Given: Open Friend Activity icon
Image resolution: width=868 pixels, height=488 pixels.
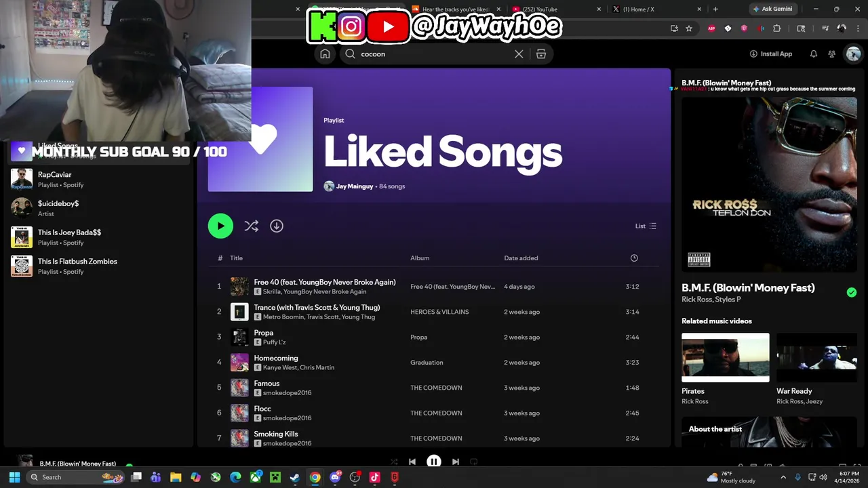Looking at the screenshot, I should 831,54.
